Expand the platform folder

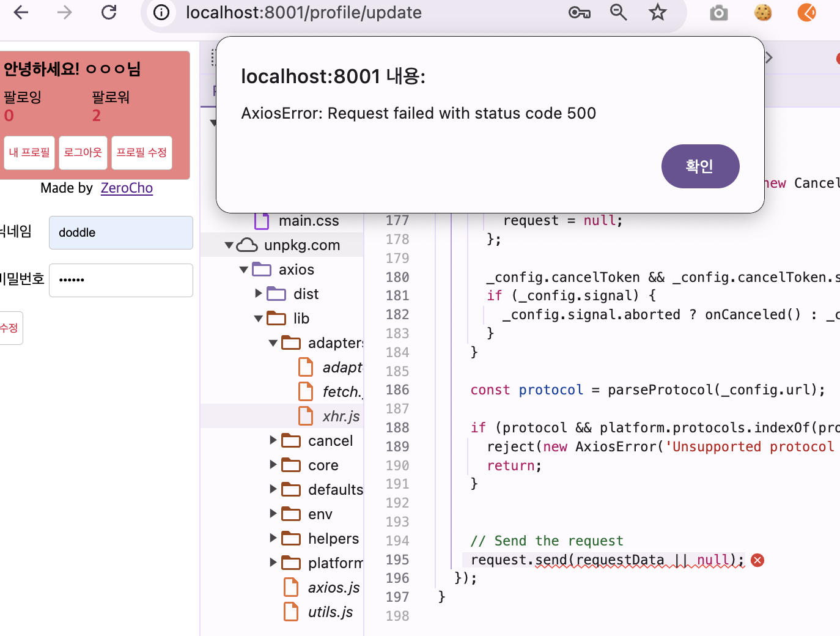coord(273,563)
